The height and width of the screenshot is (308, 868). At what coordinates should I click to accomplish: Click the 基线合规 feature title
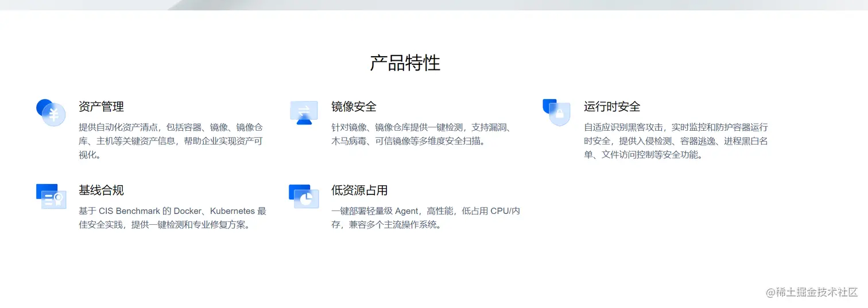pyautogui.click(x=101, y=190)
